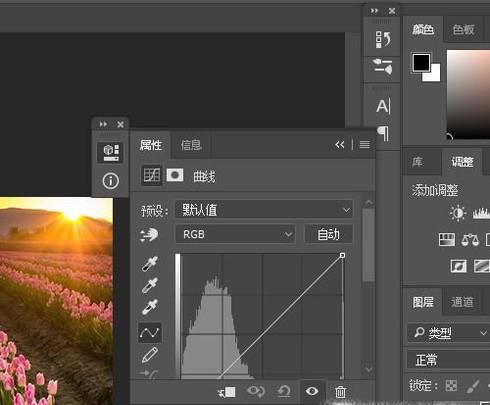
Task: Click the smooth curve values icon
Action: (x=149, y=374)
